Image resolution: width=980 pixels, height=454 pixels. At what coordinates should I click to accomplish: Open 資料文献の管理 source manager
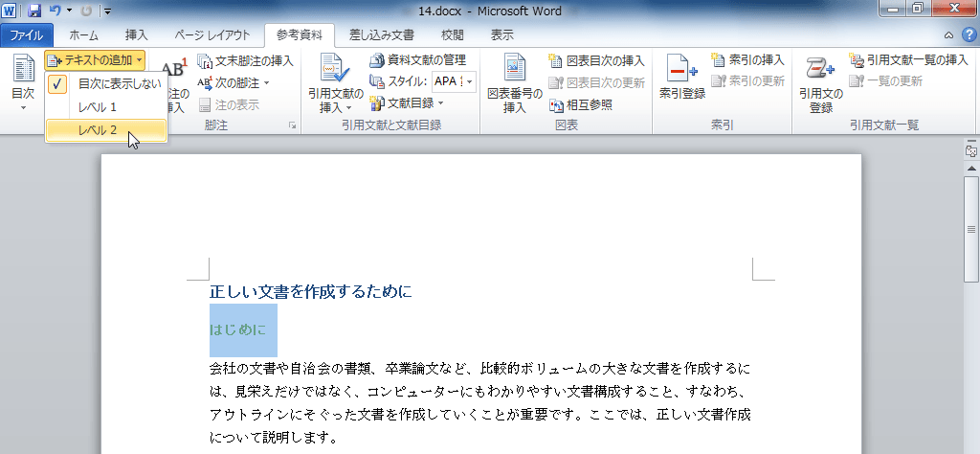point(417,60)
